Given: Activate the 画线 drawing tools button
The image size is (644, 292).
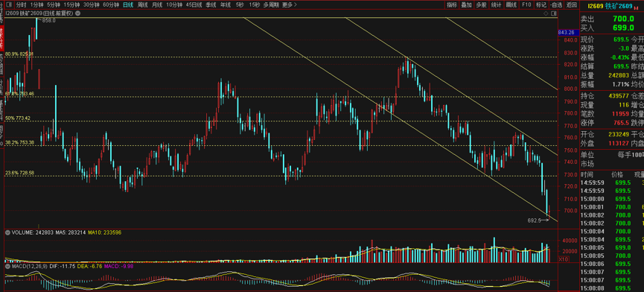Looking at the screenshot, I should tap(511, 5).
